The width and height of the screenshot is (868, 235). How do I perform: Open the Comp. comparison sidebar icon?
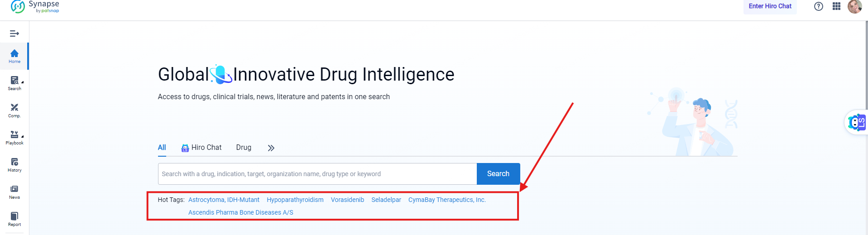click(14, 110)
